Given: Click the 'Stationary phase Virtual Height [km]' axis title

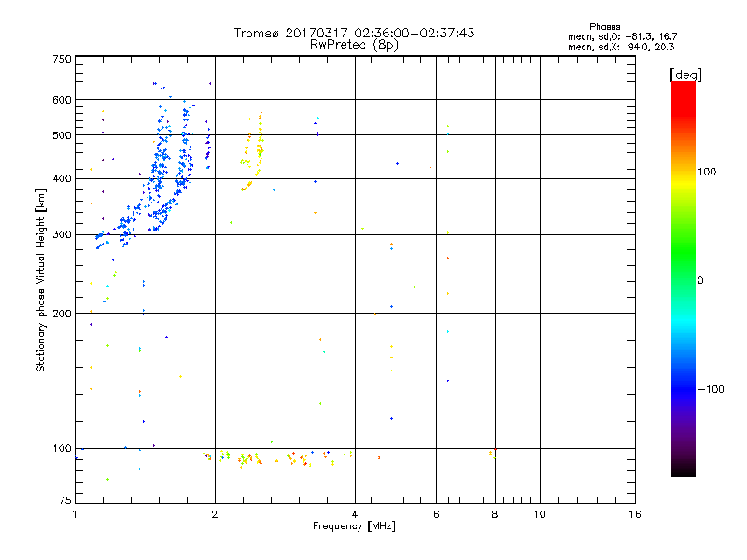Looking at the screenshot, I should 41,280.
